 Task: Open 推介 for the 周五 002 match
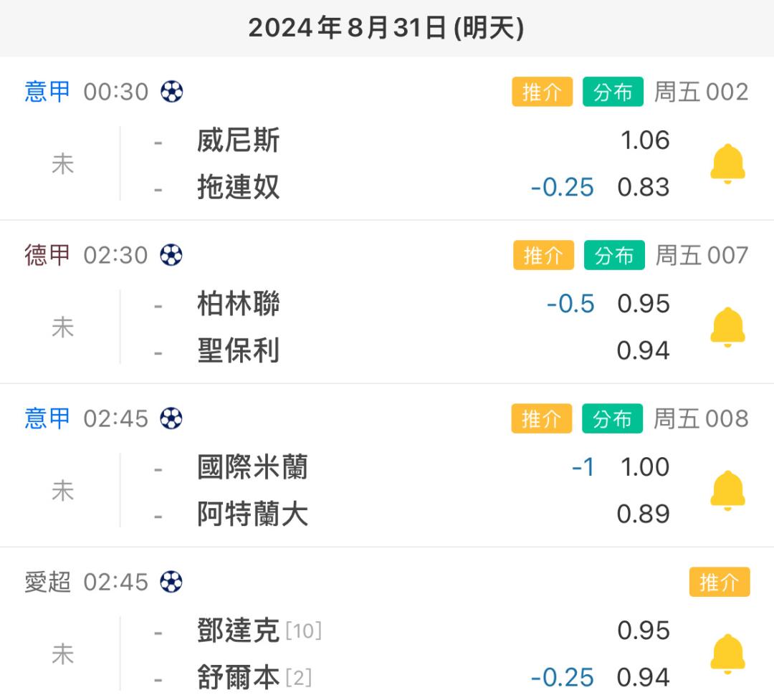pos(542,92)
